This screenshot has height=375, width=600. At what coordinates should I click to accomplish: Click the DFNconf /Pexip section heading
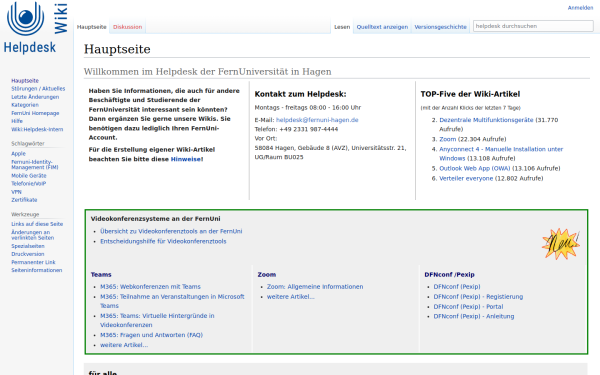449,275
